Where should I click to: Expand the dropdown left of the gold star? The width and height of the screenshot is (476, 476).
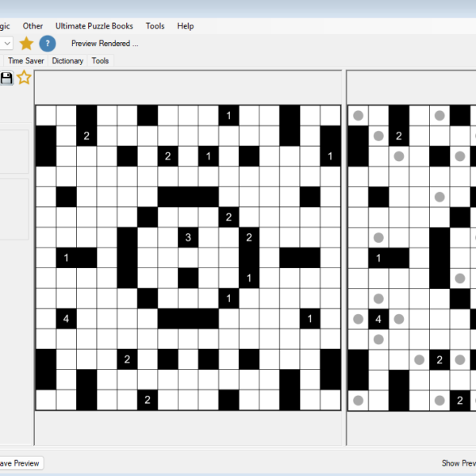point(6,44)
